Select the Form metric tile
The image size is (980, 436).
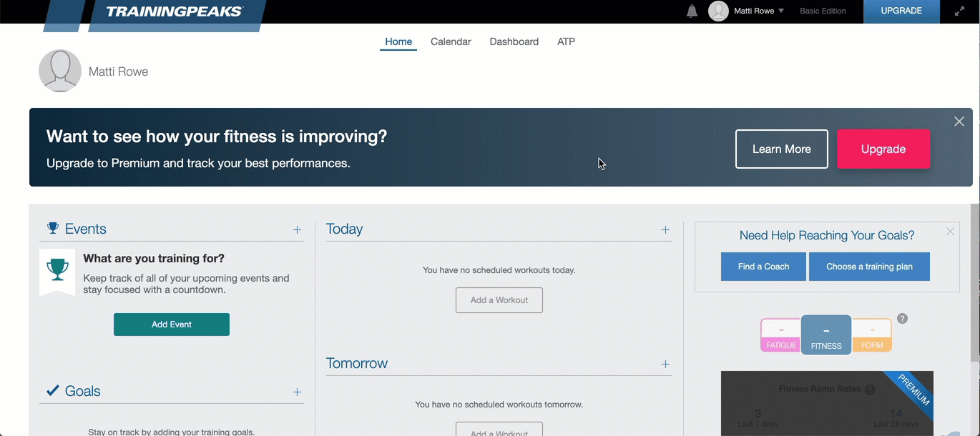click(872, 336)
